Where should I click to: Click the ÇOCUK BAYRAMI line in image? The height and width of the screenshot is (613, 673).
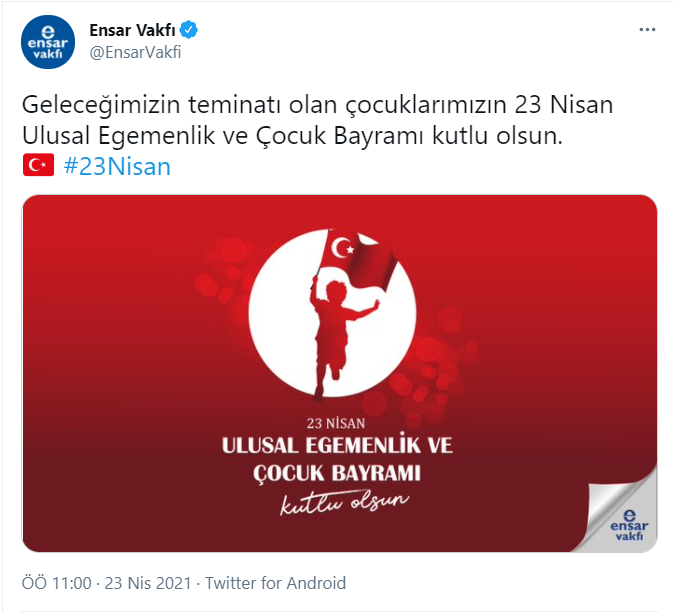tap(336, 473)
